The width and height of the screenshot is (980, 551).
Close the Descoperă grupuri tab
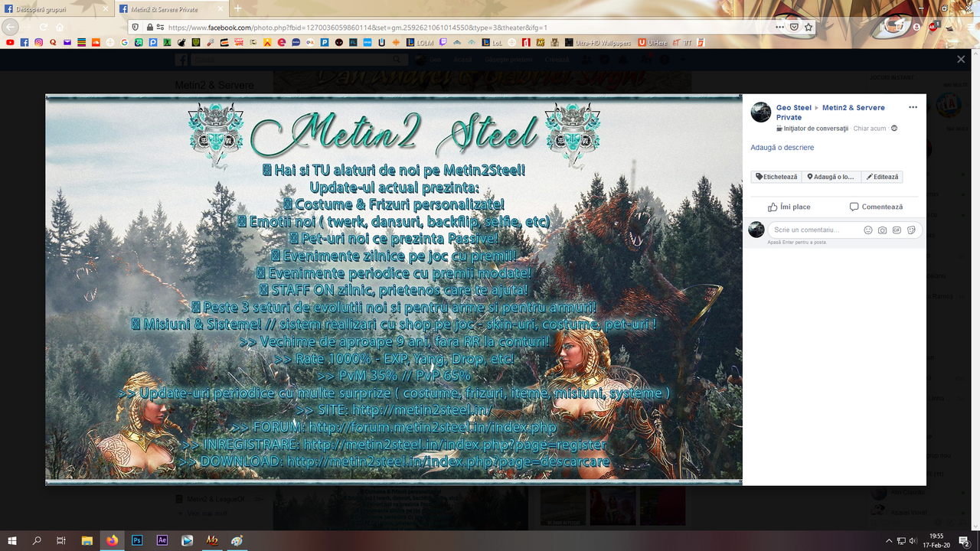[x=105, y=9]
